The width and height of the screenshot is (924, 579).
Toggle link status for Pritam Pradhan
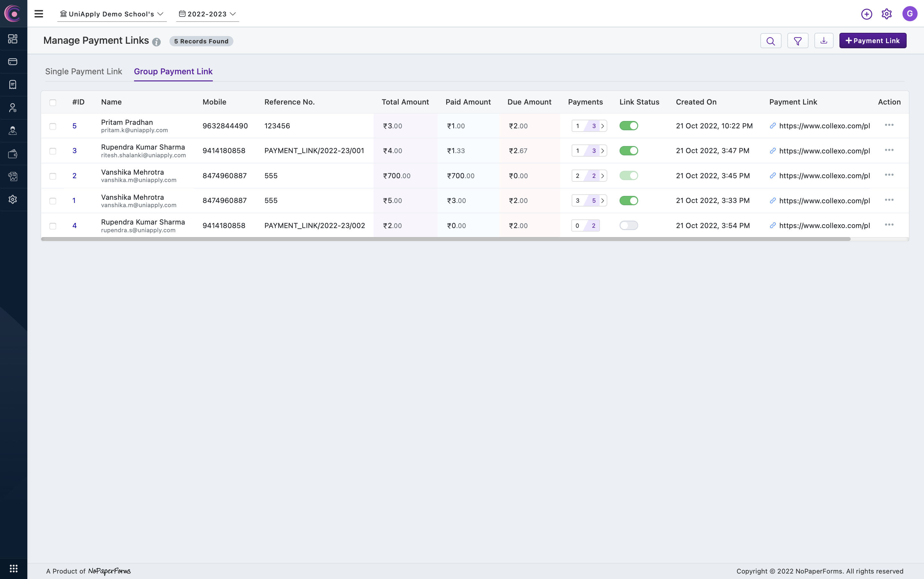[x=629, y=125]
